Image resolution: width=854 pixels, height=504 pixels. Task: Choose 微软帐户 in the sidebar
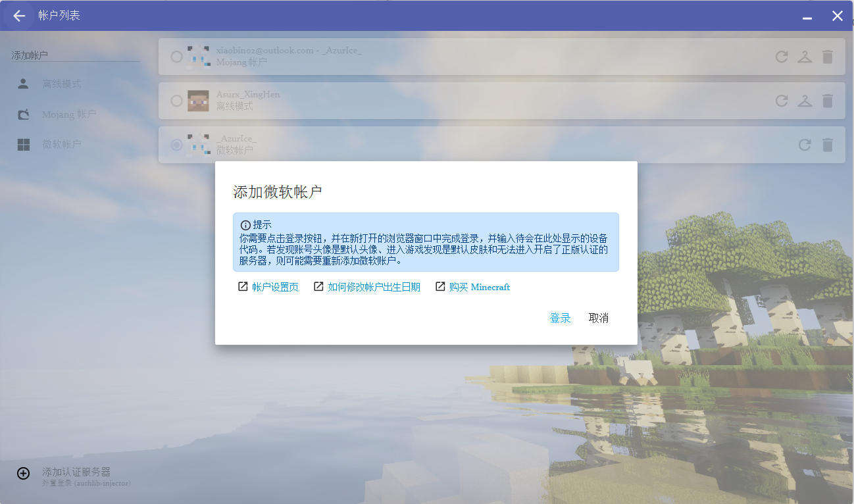[62, 145]
